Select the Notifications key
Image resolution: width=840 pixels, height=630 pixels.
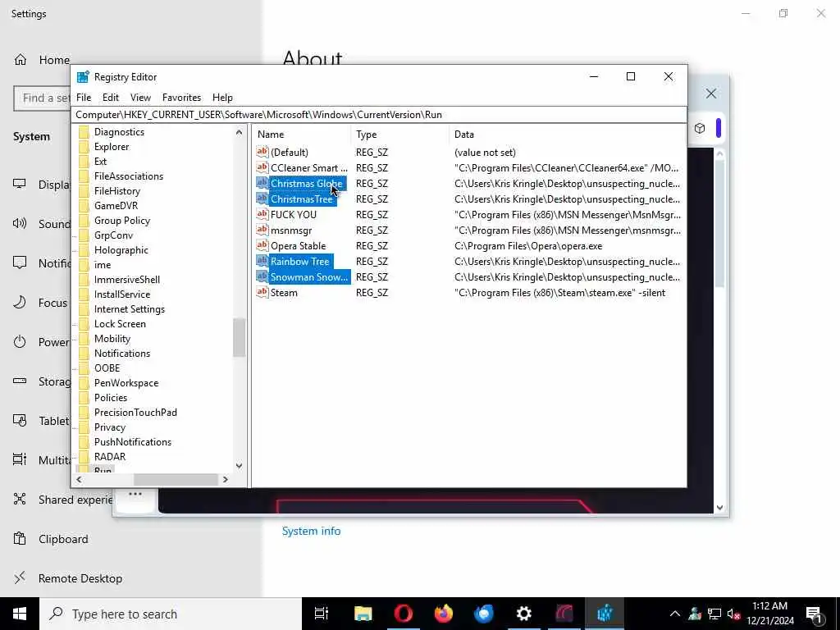coord(122,354)
